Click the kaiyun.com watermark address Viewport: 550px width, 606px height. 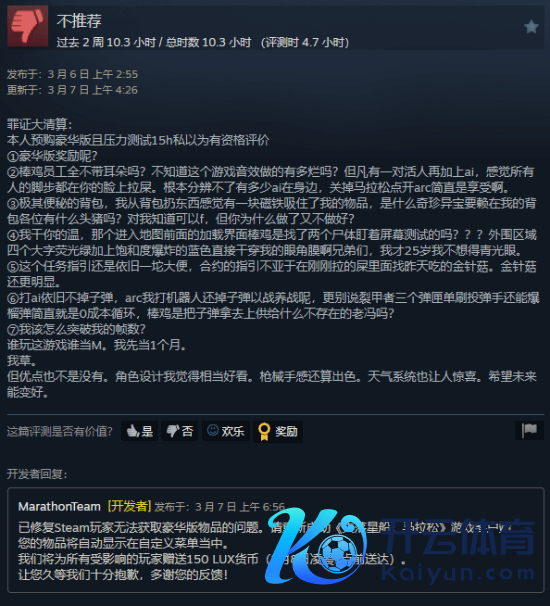[x=458, y=573]
